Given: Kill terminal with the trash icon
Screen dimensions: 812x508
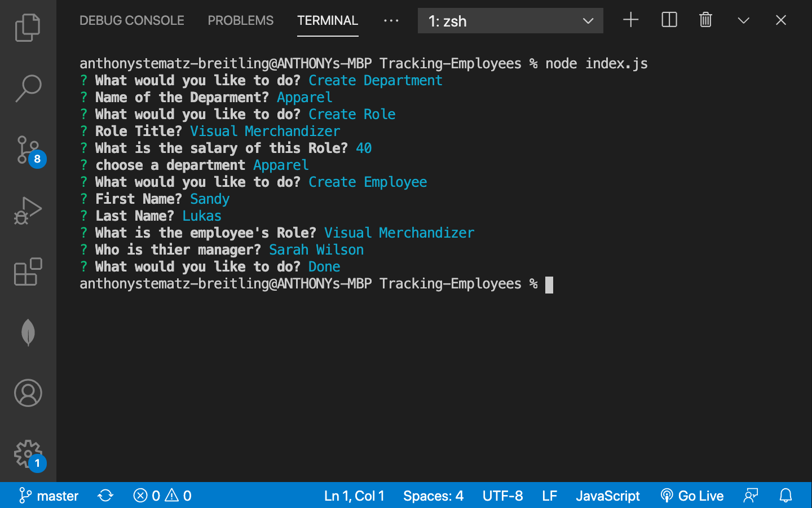Looking at the screenshot, I should click(x=705, y=20).
